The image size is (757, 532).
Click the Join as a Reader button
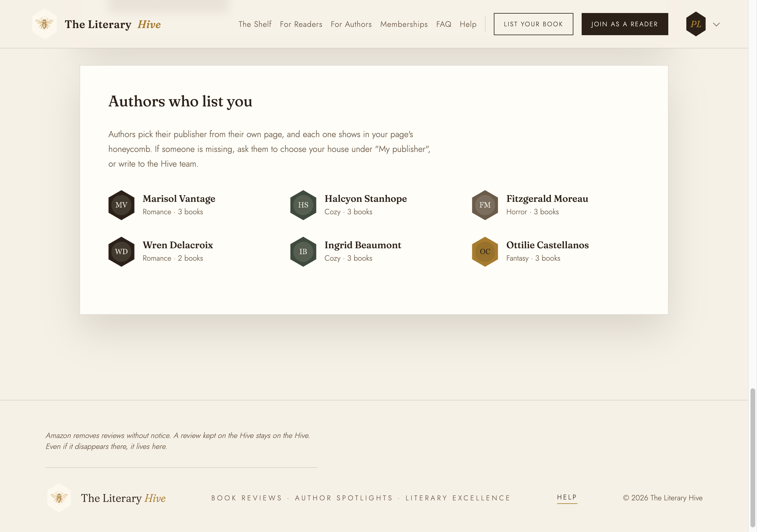coord(625,24)
